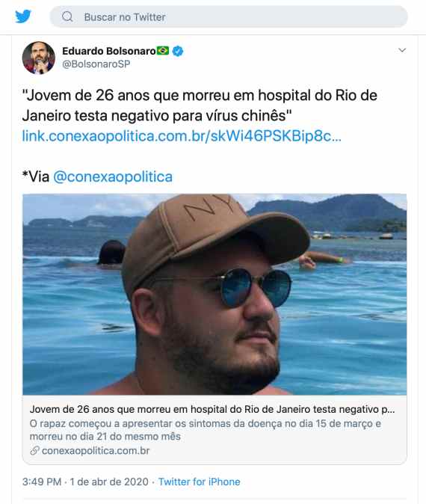Open the 3:49 PM tweet timestamp

pos(42,482)
